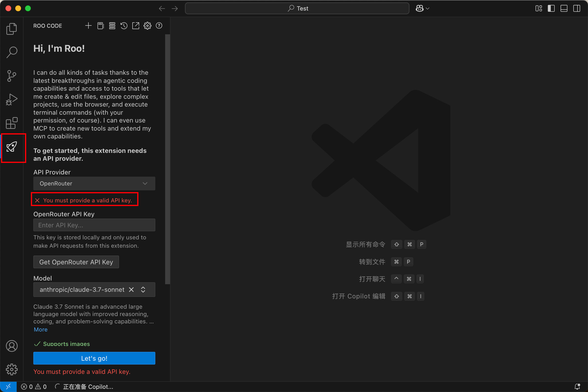The width and height of the screenshot is (588, 392).
Task: Open Roo Code task history
Action: pyautogui.click(x=124, y=26)
